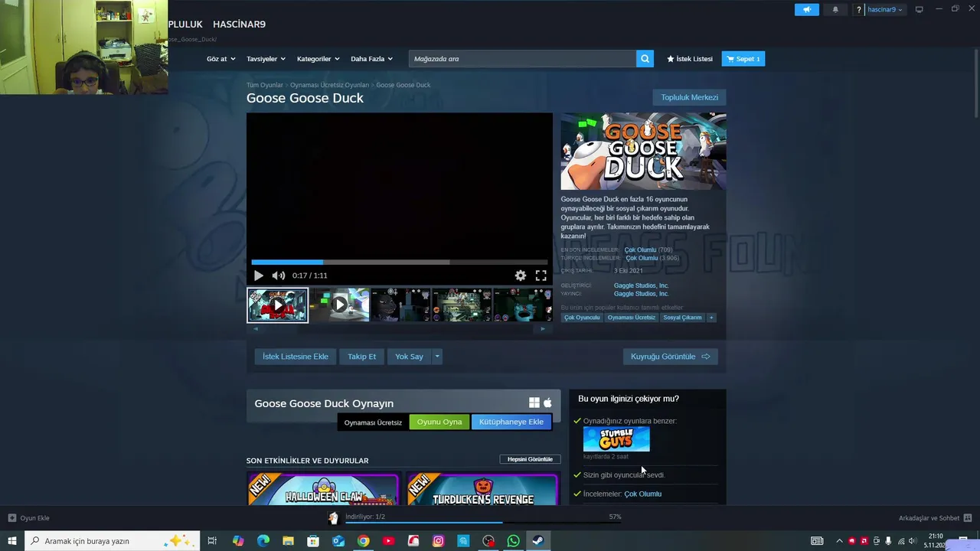This screenshot has height=551, width=980.
Task: Go to Tüm Oyunlar breadcrumb
Action: point(264,85)
